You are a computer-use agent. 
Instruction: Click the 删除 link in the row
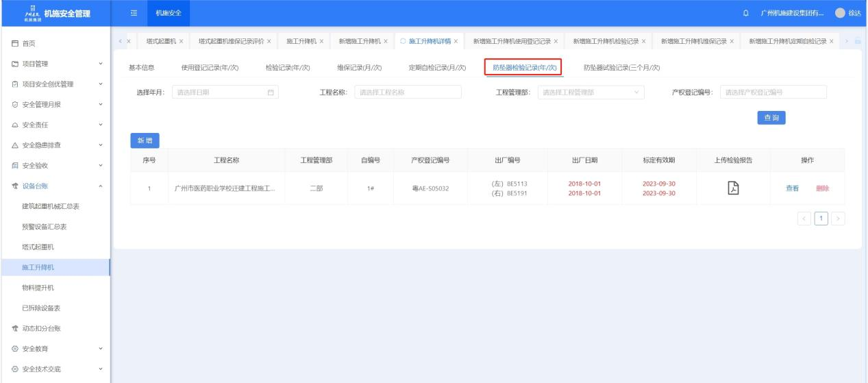[822, 188]
